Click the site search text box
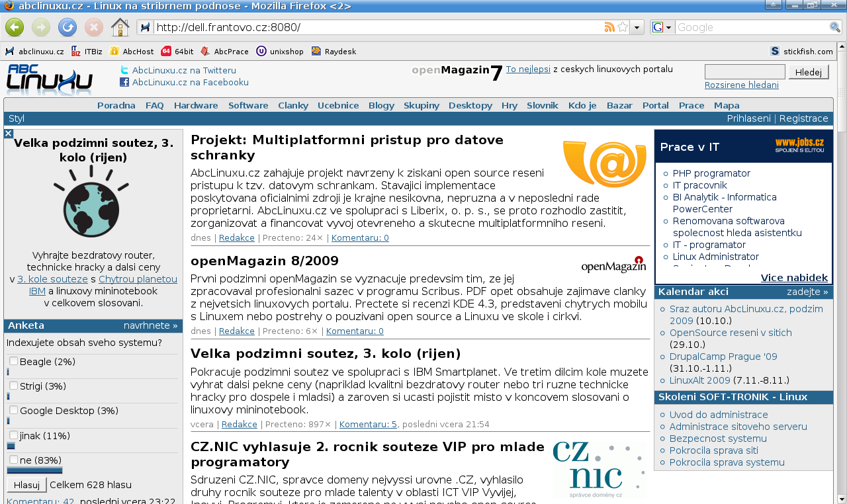 tap(745, 71)
